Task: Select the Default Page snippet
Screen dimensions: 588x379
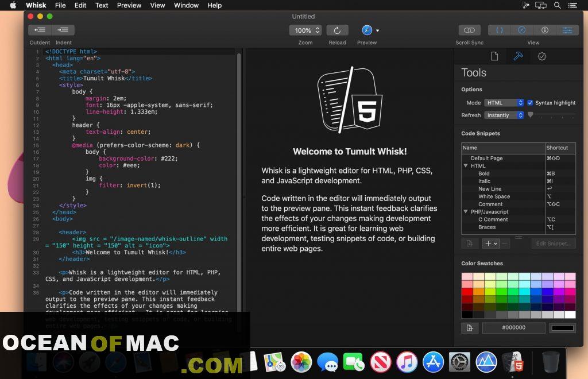Action: 519,158
